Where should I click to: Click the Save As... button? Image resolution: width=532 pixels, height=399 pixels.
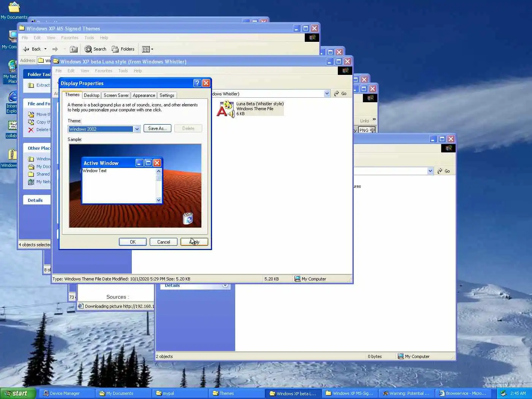point(157,128)
